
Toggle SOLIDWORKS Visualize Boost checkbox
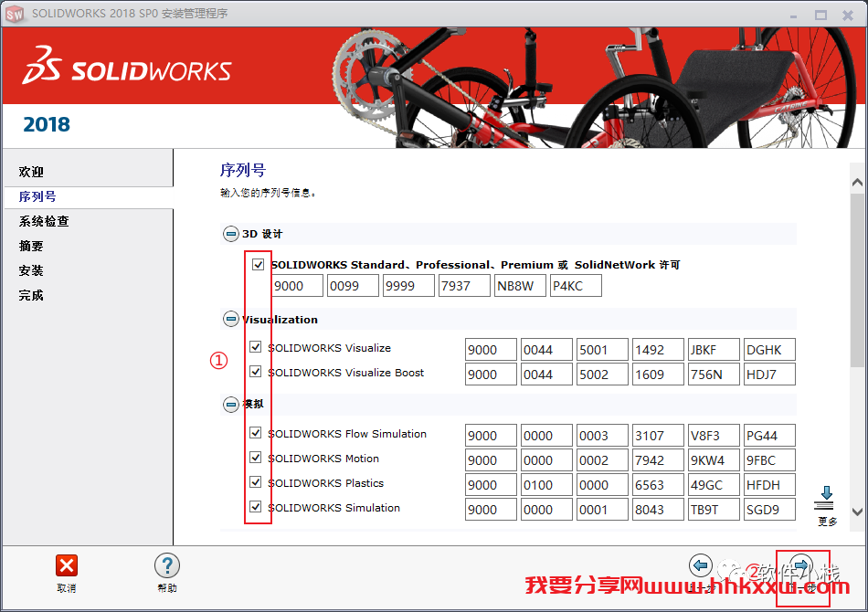[x=255, y=371]
